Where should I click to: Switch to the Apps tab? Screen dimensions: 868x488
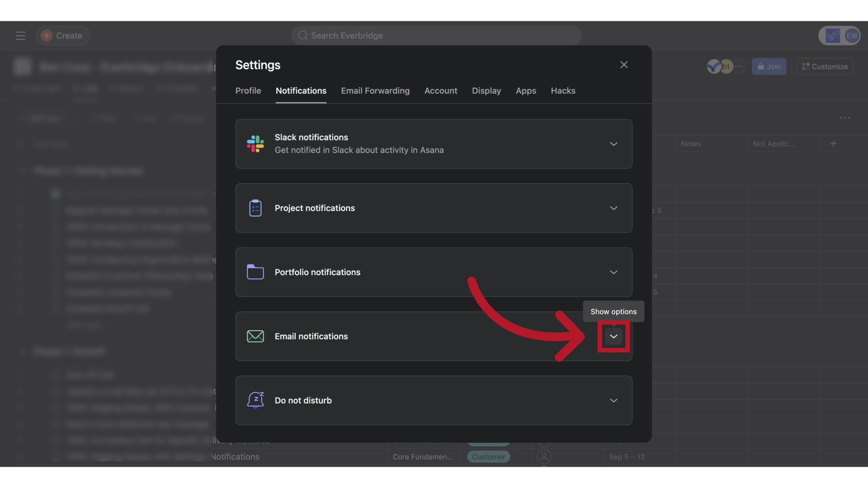[526, 91]
